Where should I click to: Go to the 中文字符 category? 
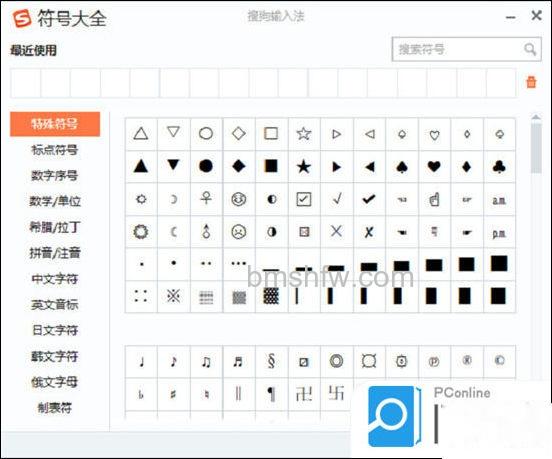click(55, 279)
